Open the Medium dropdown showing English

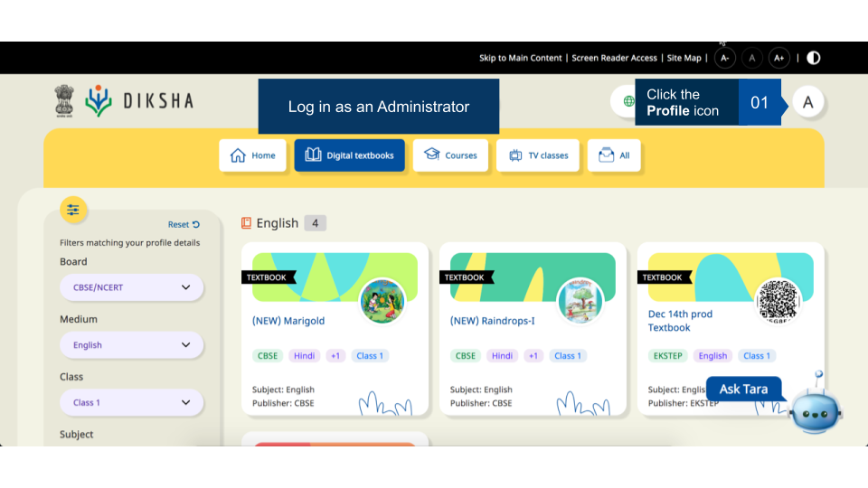point(131,345)
